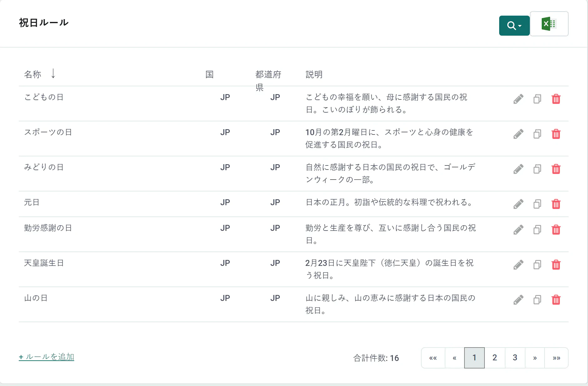Copy the スポーツの日 rule
The width and height of the screenshot is (588, 386).
(x=537, y=134)
